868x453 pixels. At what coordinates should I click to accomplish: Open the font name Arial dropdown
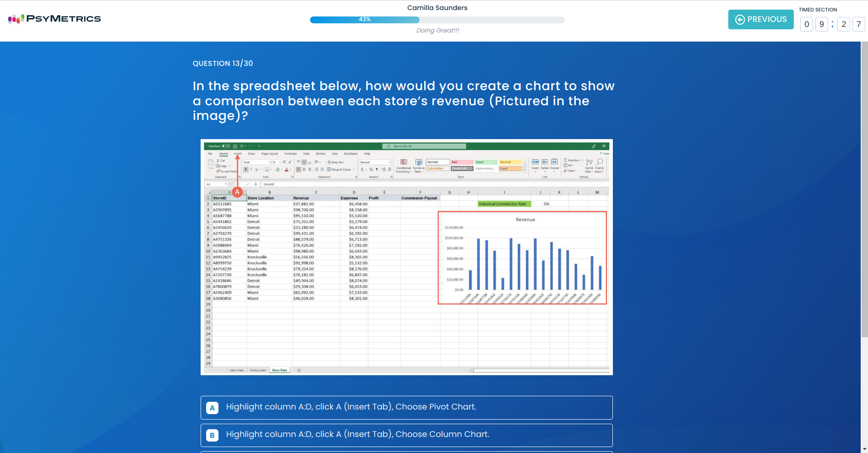pyautogui.click(x=270, y=162)
